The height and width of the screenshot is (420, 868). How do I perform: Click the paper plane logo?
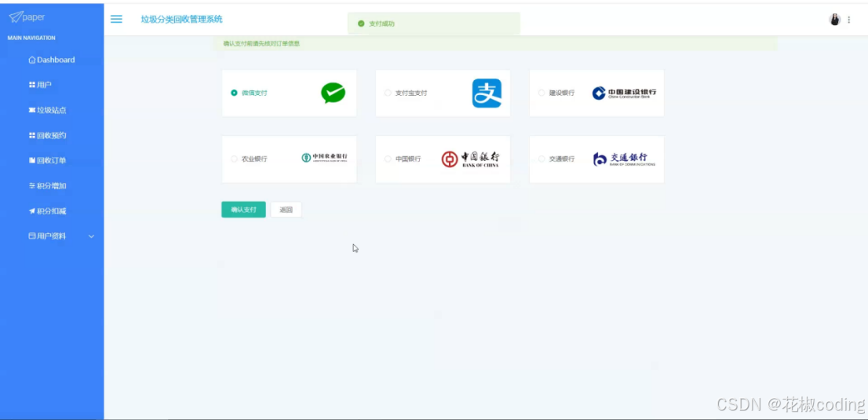click(16, 16)
